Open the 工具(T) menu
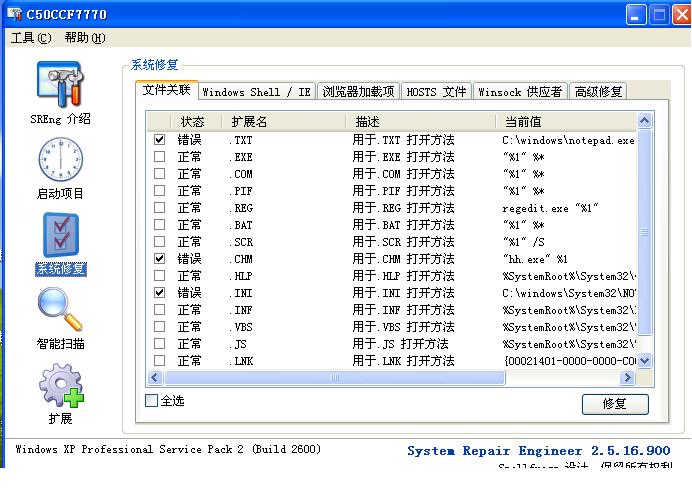Image resolution: width=692 pixels, height=489 pixels. (31, 38)
